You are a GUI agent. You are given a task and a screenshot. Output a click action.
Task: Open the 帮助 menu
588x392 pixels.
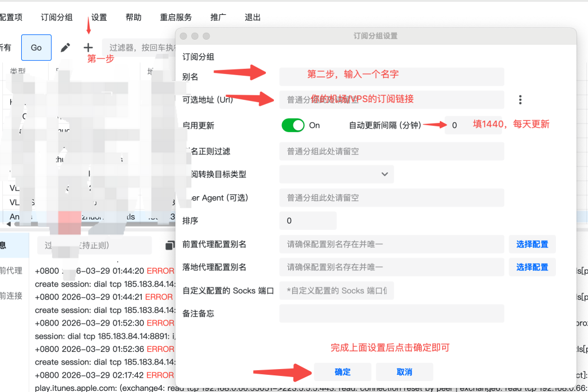[133, 17]
